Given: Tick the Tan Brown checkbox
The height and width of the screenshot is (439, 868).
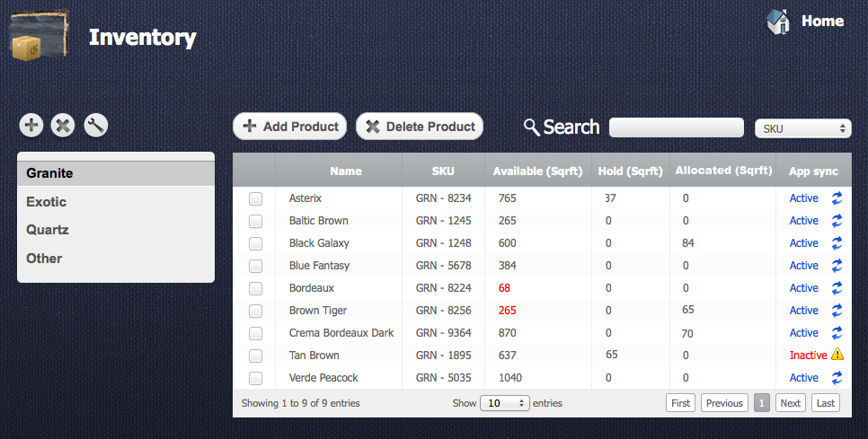Looking at the screenshot, I should (255, 356).
